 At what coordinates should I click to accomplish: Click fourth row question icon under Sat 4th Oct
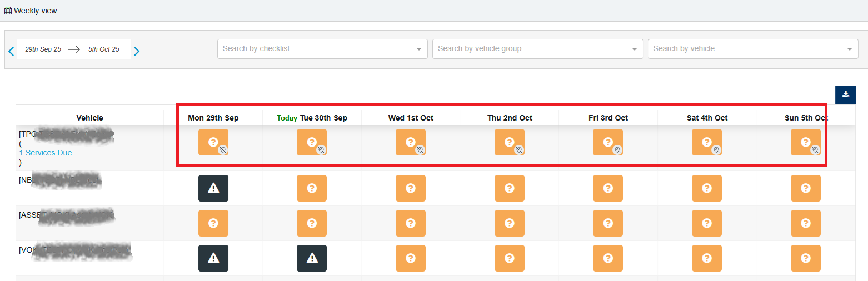pos(707,258)
